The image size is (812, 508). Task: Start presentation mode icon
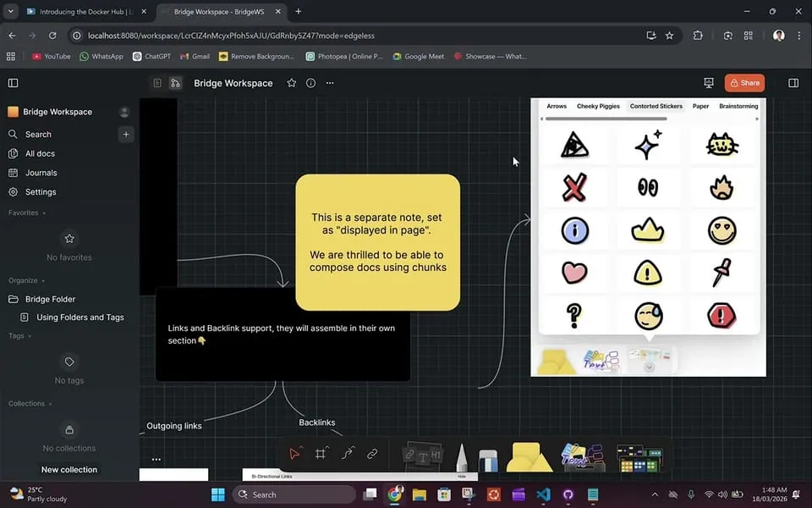(709, 83)
